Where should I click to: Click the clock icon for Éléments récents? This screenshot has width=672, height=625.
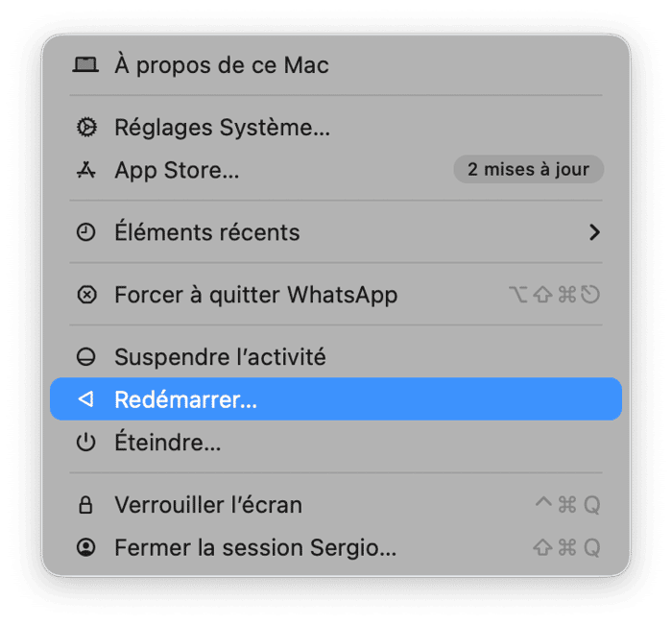click(x=86, y=232)
